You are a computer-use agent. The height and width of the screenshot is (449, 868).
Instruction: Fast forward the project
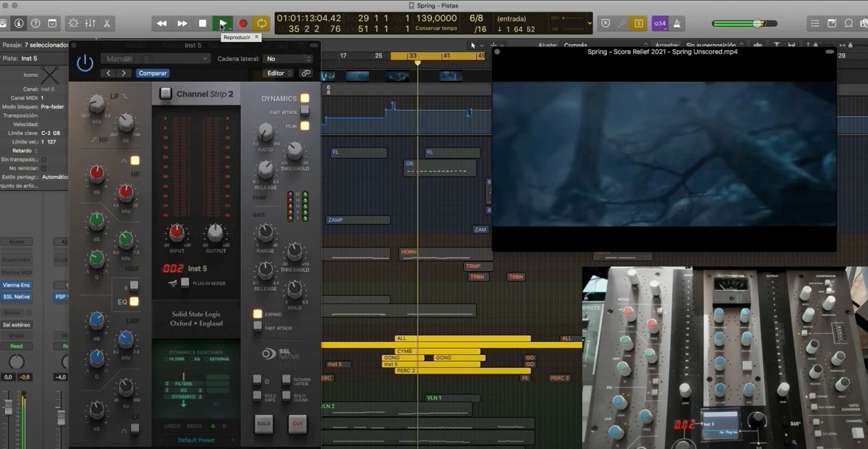pos(182,23)
